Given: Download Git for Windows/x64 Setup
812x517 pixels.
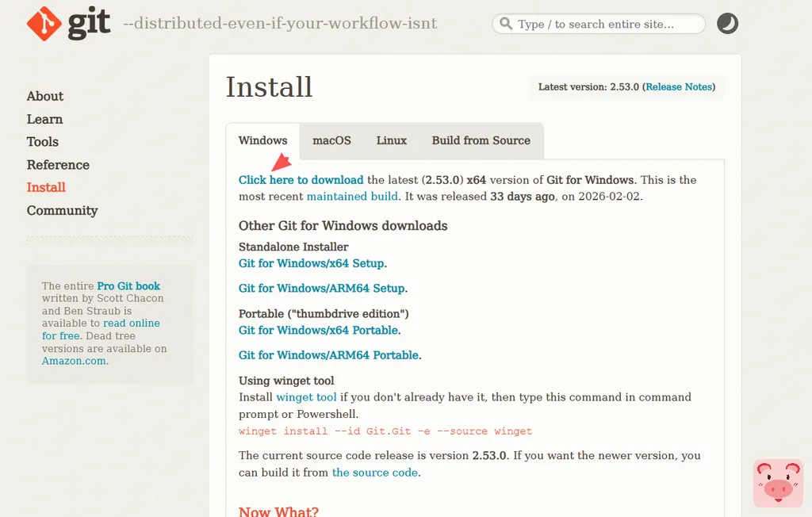Looking at the screenshot, I should point(311,263).
